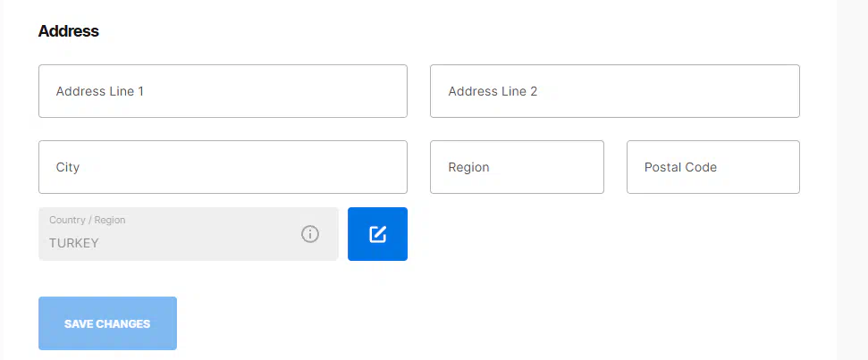Click the greyed Country / Region field
Viewport: 868px width, 360px height.
[189, 234]
